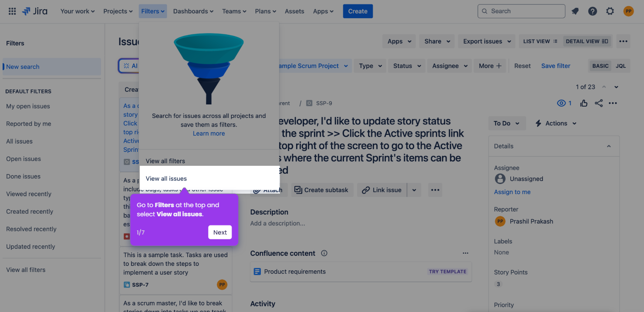Like issue SSP-9 with the thumbs-up icon
The height and width of the screenshot is (312, 644).
pyautogui.click(x=583, y=103)
